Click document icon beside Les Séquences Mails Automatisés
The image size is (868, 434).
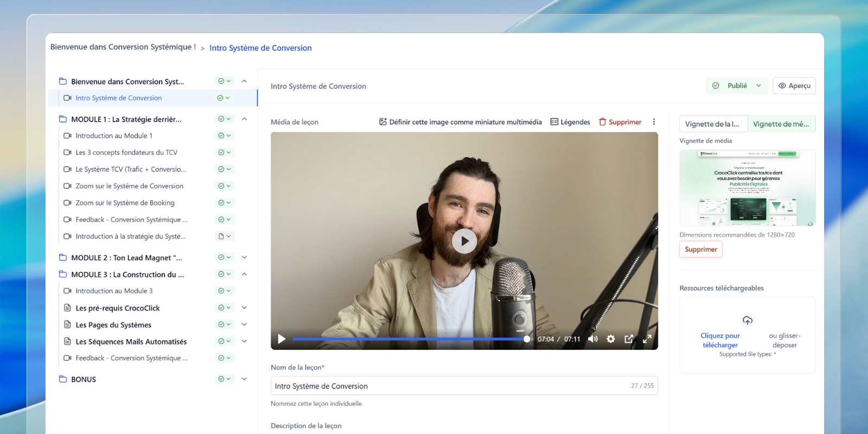click(x=67, y=342)
